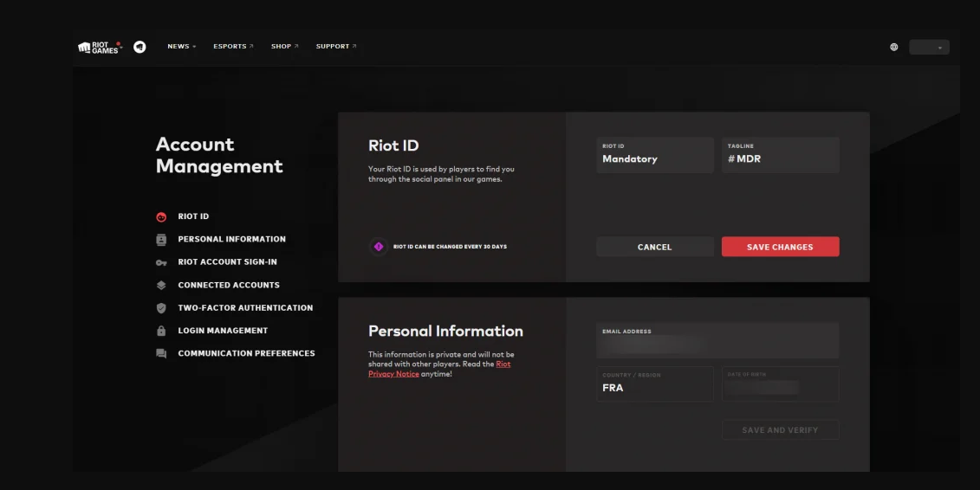Click the "Riot ID" card heading
Screen dimensions: 980x490
393,145
